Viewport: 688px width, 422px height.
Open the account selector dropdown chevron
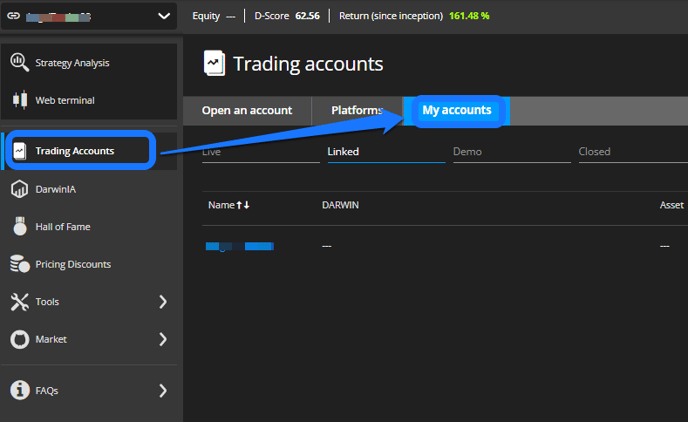164,16
